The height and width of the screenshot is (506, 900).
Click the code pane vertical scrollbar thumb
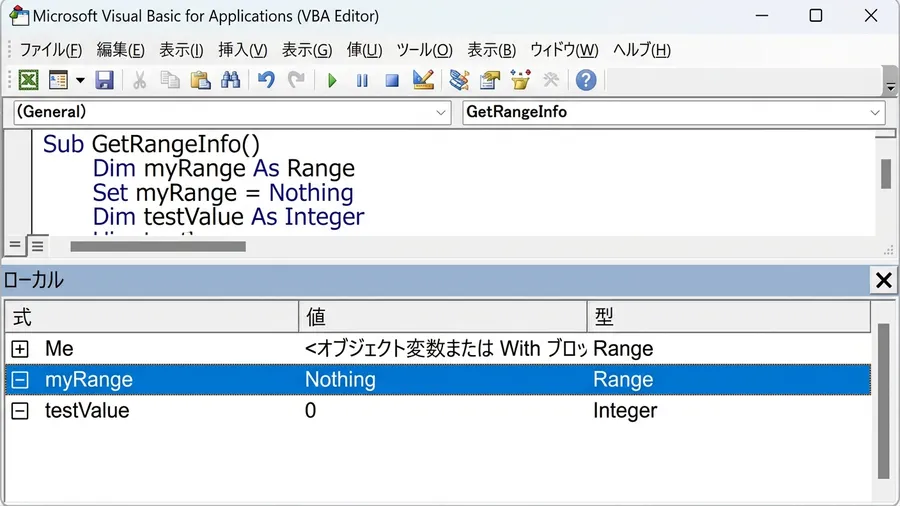[886, 173]
